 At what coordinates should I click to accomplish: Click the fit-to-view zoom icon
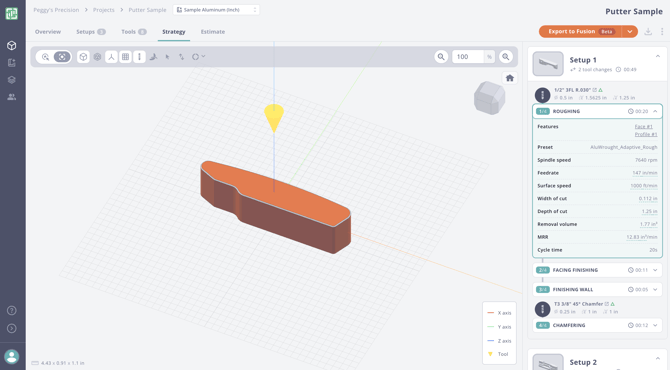coord(62,57)
